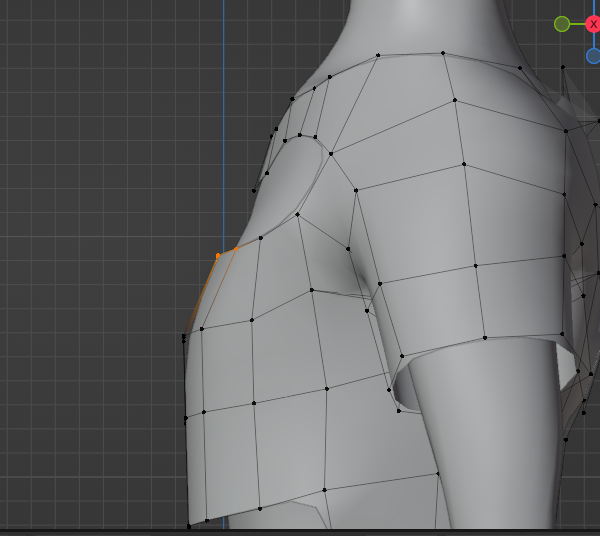Click the blue negative Z axis gizmo circle
The image size is (600, 536).
593,56
